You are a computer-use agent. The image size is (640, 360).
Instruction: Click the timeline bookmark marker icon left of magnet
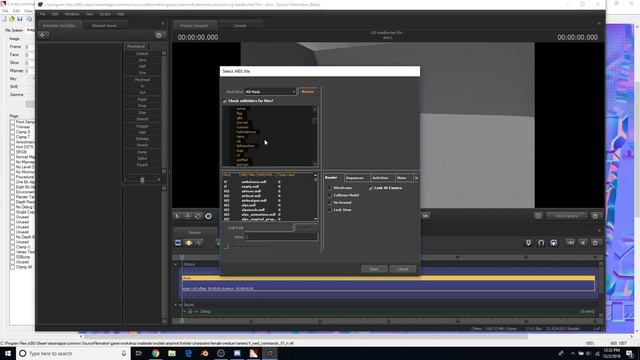[x=529, y=243]
